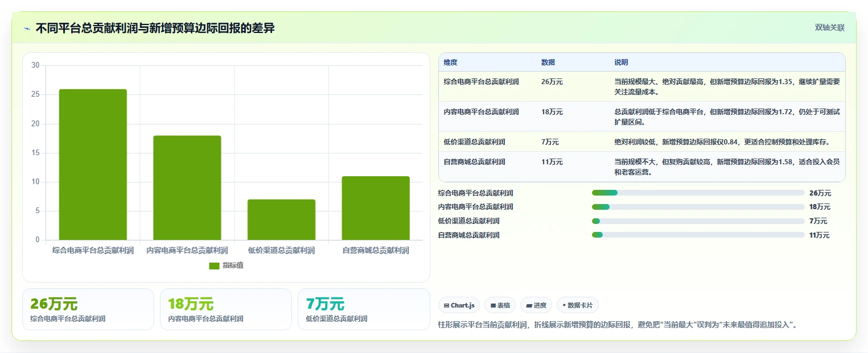
Task: Click the 低价渠道总贡献利润 progress row label
Action: [469, 221]
